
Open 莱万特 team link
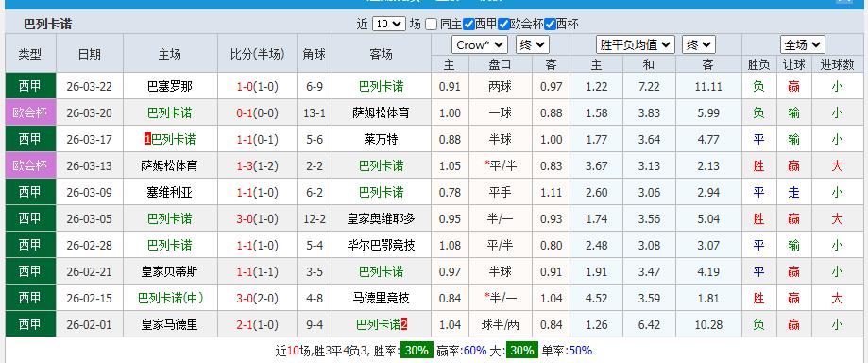point(381,139)
